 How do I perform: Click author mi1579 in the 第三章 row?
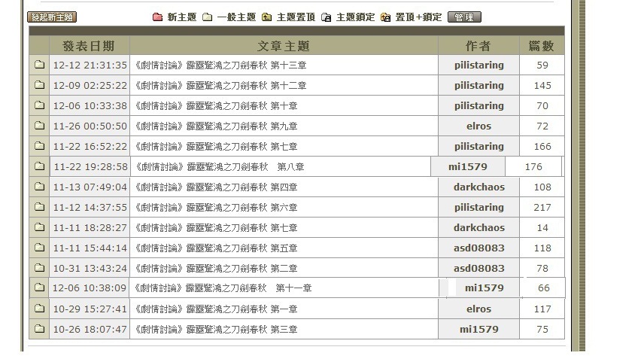[479, 329]
